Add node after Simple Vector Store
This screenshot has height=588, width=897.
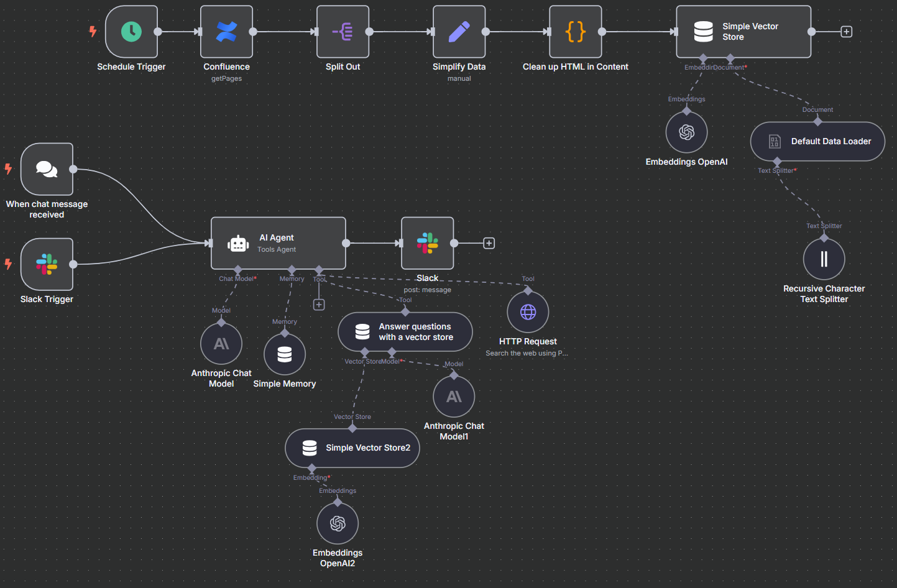click(x=846, y=32)
